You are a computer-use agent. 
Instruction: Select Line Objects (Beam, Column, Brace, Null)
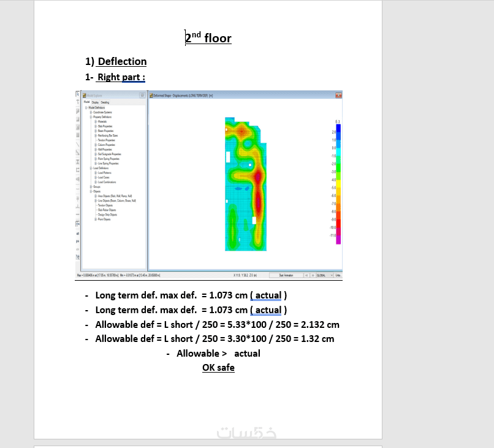click(x=117, y=200)
